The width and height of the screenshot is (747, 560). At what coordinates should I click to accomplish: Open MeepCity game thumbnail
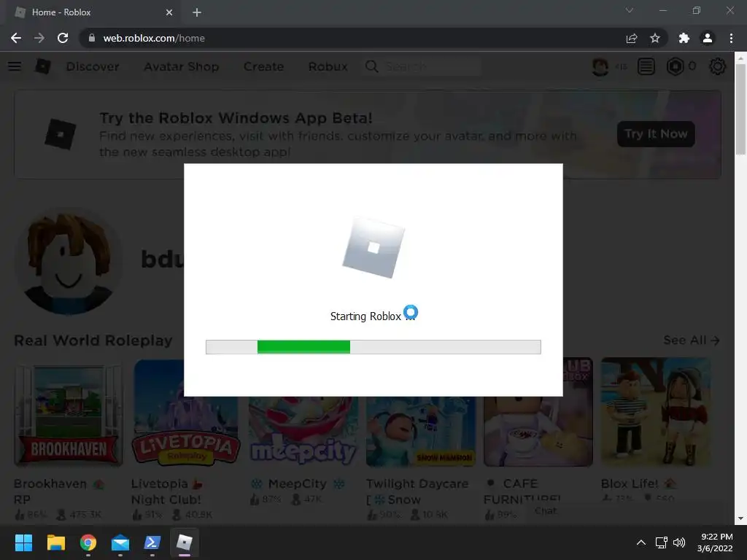[x=303, y=432]
